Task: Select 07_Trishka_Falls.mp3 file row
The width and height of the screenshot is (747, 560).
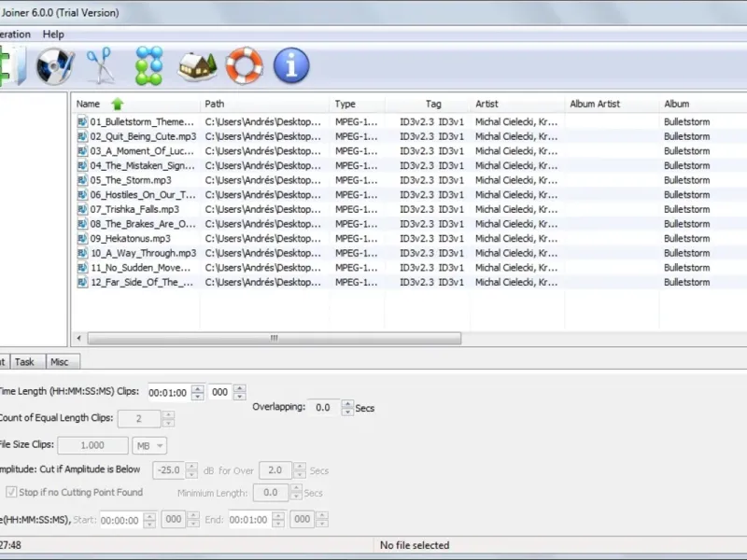Action: tap(411, 209)
